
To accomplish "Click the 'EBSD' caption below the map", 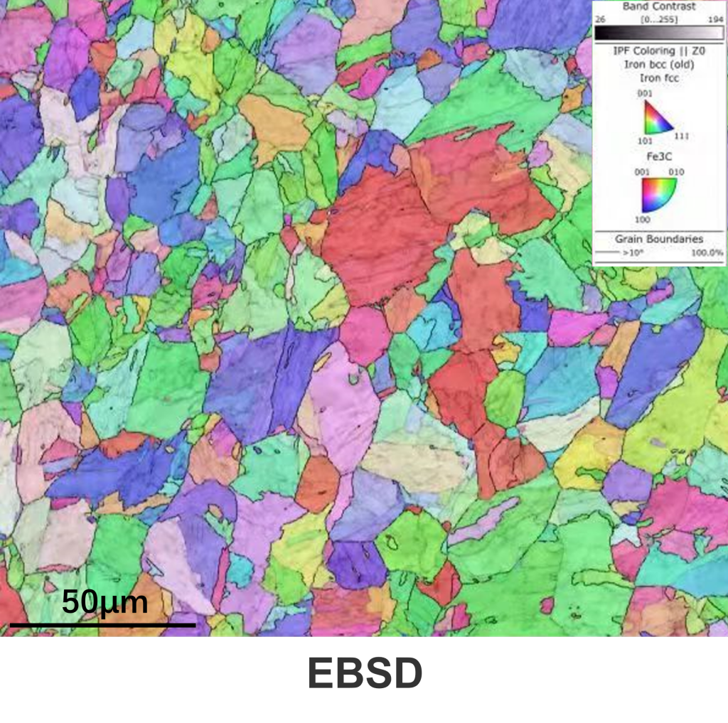I will [x=365, y=674].
